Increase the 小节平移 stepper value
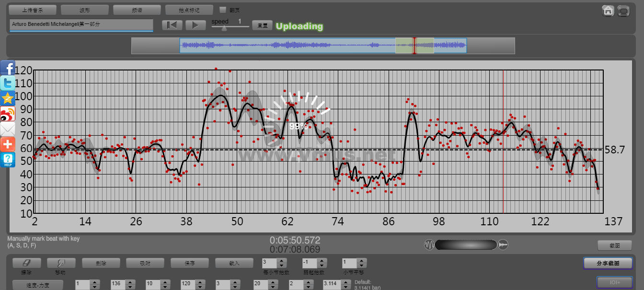 [362, 261]
